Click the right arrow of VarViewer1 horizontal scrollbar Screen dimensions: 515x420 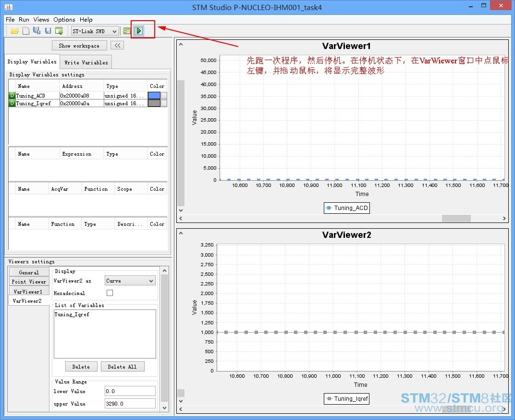pyautogui.click(x=504, y=218)
